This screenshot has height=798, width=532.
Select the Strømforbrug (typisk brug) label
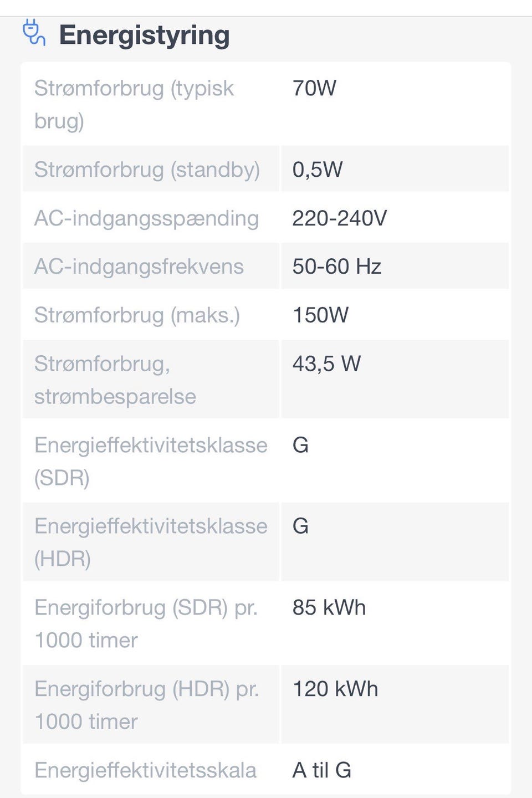tap(134, 104)
